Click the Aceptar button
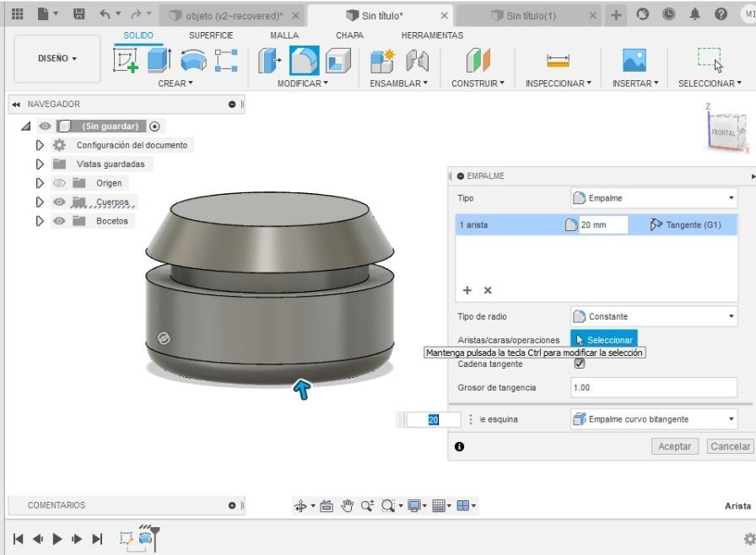Viewport: 756px width, 555px height. (x=674, y=446)
